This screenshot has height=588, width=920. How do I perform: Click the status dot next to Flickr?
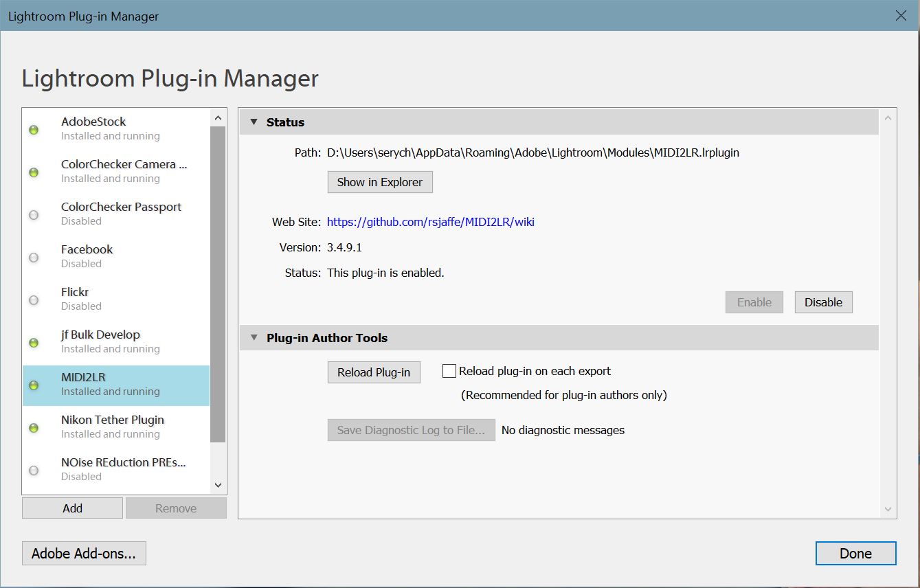click(34, 300)
